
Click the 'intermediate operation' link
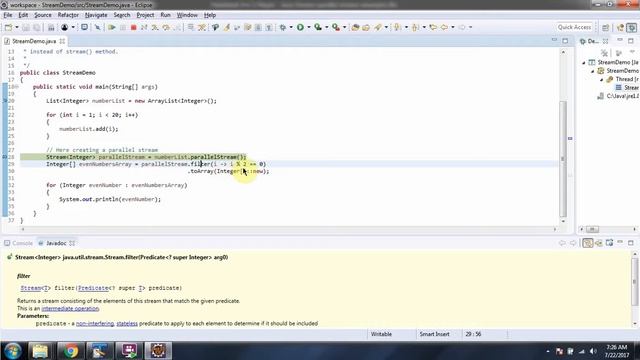click(x=70, y=309)
